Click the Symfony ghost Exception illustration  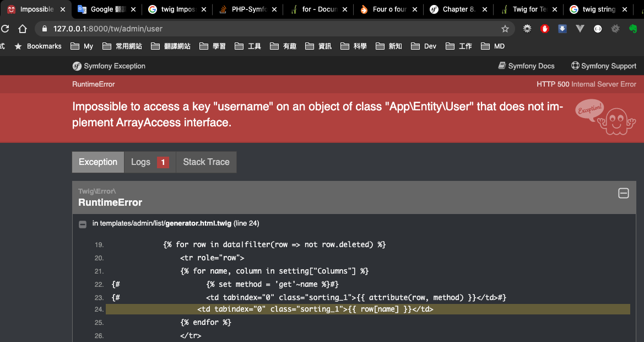(x=605, y=117)
